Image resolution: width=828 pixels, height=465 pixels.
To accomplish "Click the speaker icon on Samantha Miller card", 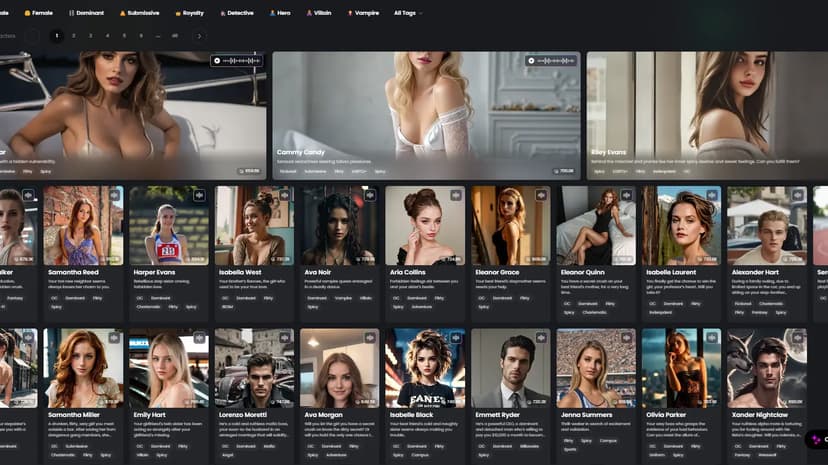I will 114,337.
